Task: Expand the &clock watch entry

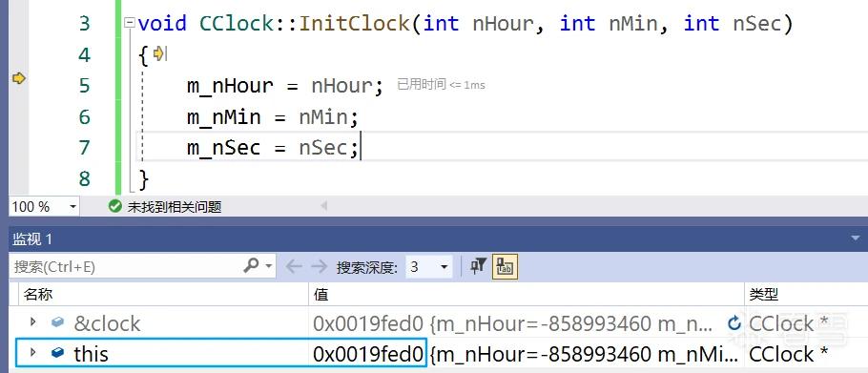Action: [x=32, y=321]
